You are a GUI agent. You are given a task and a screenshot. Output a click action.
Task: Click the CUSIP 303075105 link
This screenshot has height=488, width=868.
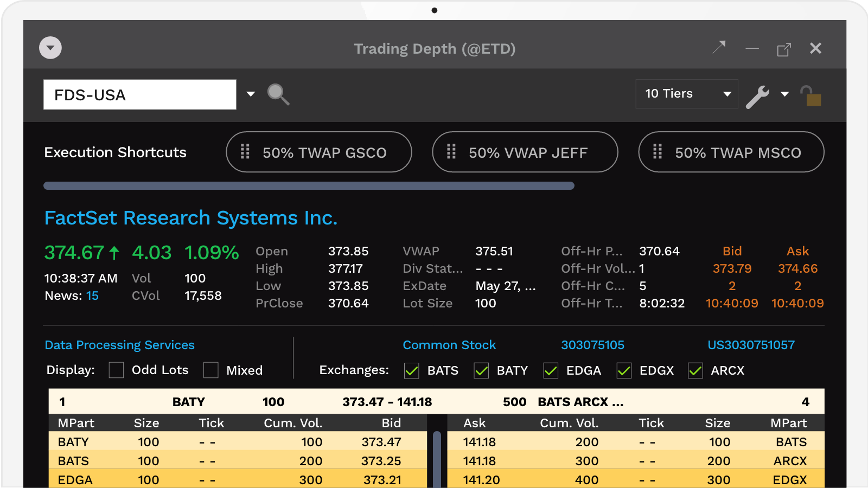(x=592, y=345)
